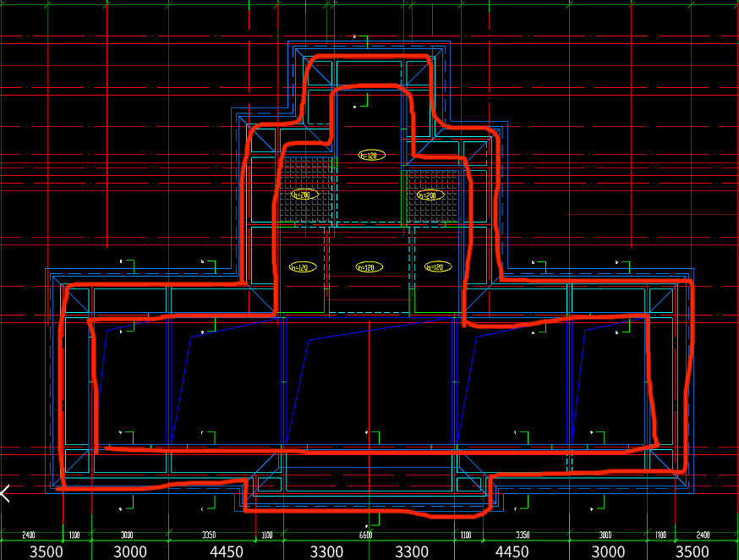Viewport: 739px width, 560px height.
Task: Select the rightmost 3500 axis dimension
Action: 692,552
